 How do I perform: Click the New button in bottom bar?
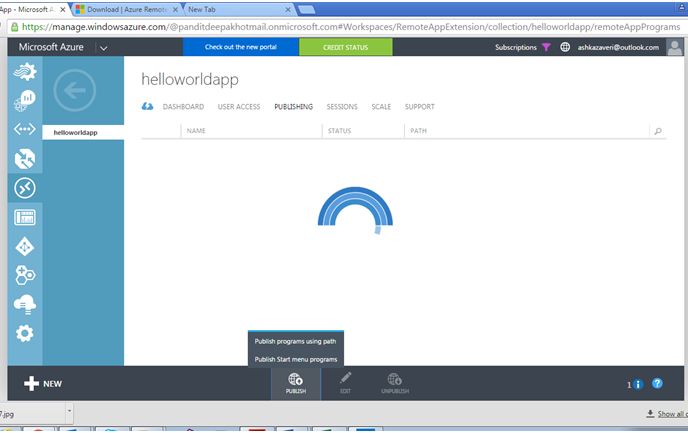click(43, 383)
